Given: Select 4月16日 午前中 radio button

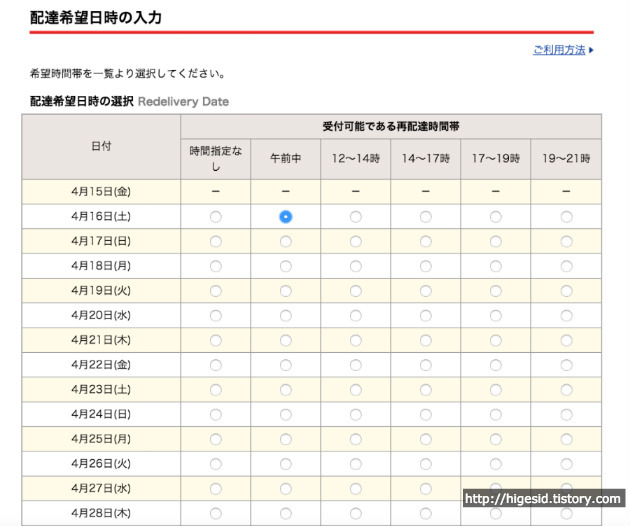Looking at the screenshot, I should (x=286, y=217).
